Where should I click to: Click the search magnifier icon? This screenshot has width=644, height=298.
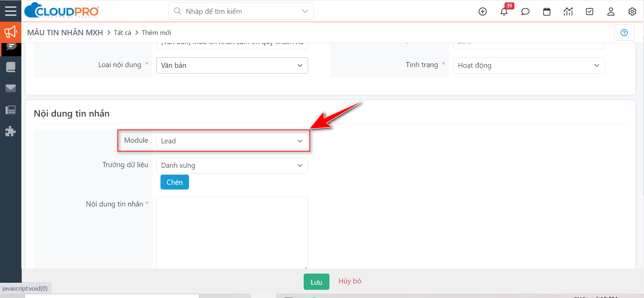pyautogui.click(x=177, y=11)
